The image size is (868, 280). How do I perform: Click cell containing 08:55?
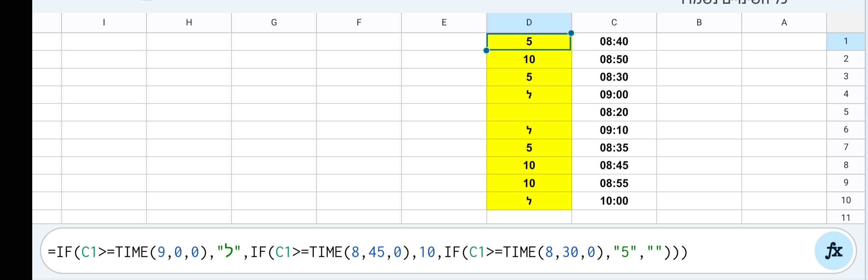coord(614,183)
